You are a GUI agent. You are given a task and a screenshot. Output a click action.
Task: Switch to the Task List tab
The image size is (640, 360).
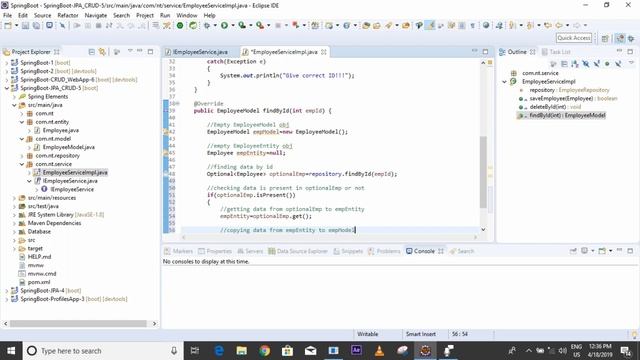[x=556, y=52]
